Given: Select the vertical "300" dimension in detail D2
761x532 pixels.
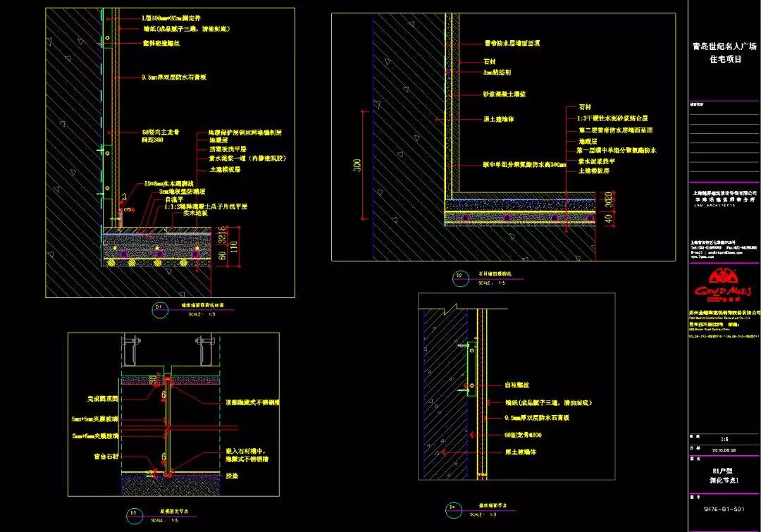Looking at the screenshot, I should pos(358,166).
